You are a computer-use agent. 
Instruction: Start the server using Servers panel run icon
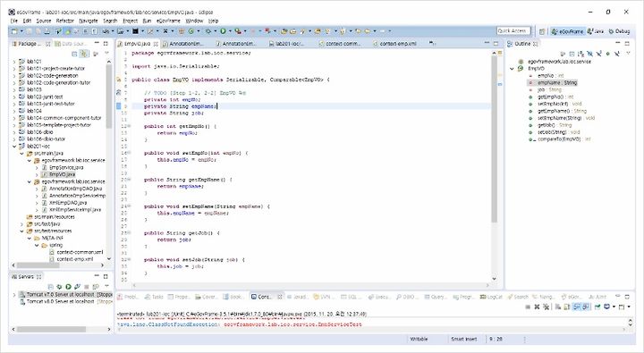68,287
